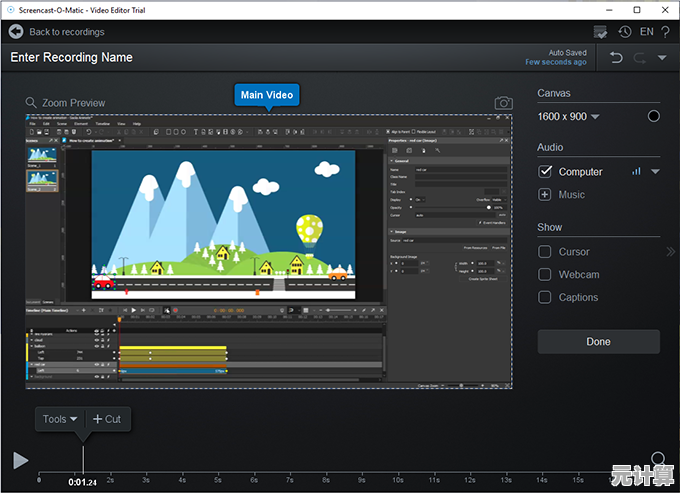
Task: Take a snapshot with the camera icon
Action: pos(503,103)
